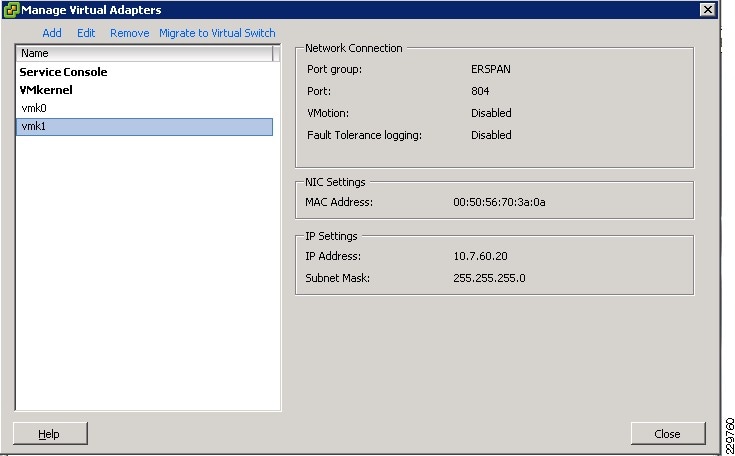Click the ERSPAN port group value

(x=491, y=69)
